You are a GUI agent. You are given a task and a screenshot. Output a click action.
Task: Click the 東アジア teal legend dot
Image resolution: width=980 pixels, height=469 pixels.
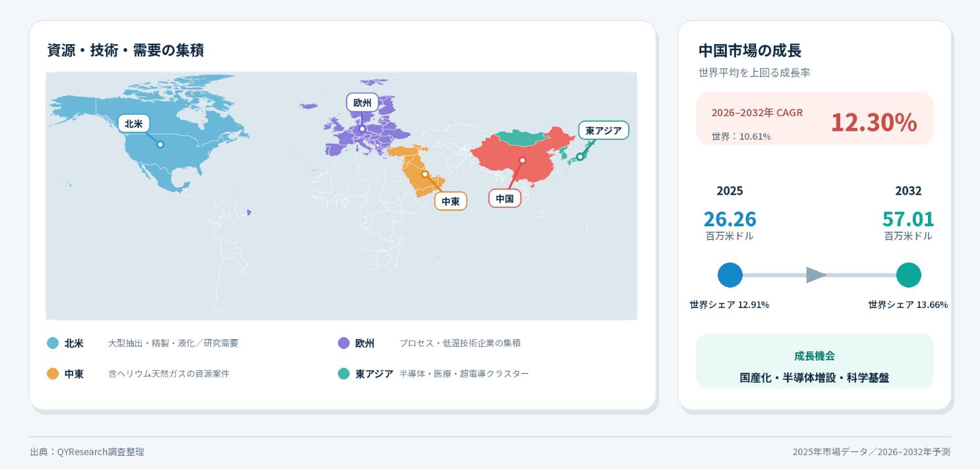tap(343, 373)
